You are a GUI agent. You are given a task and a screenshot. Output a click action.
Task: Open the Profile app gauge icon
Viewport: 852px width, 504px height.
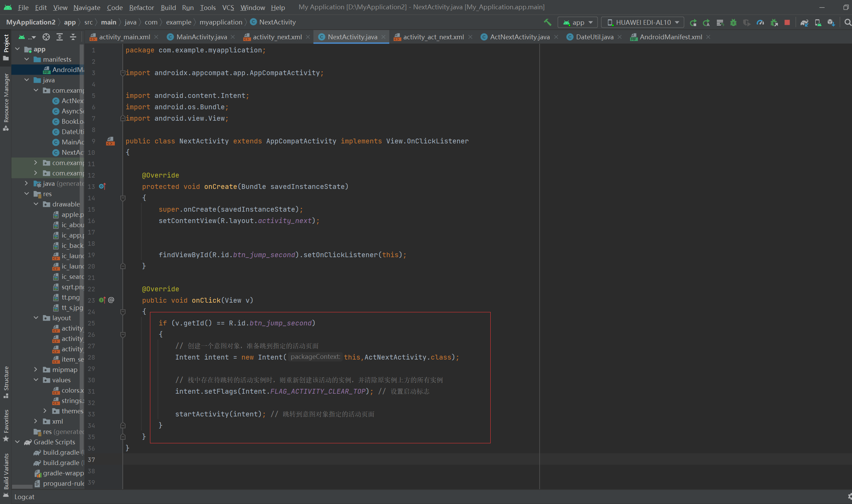coord(760,22)
